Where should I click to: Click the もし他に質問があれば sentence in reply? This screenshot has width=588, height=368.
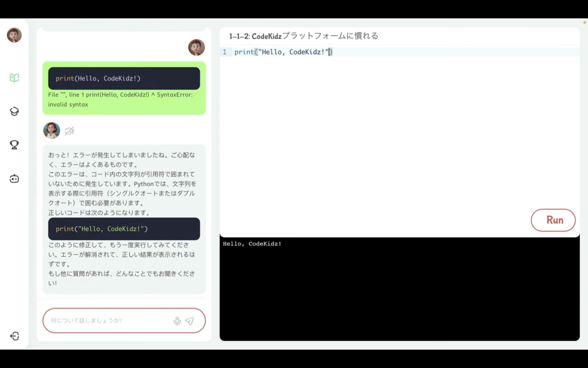[x=121, y=278]
